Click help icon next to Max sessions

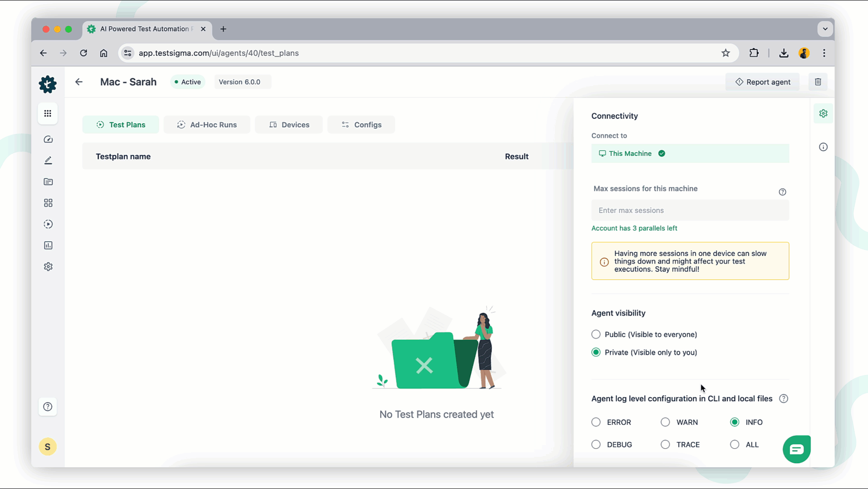tap(782, 192)
